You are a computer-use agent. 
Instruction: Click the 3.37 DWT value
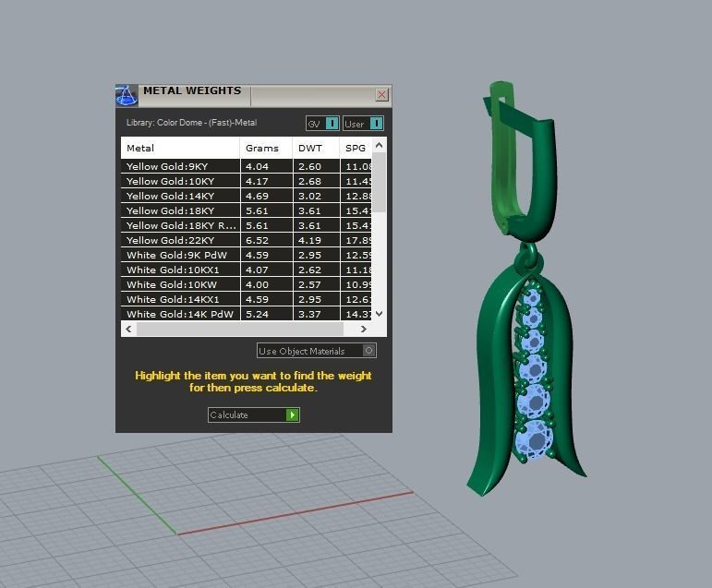pyautogui.click(x=309, y=314)
